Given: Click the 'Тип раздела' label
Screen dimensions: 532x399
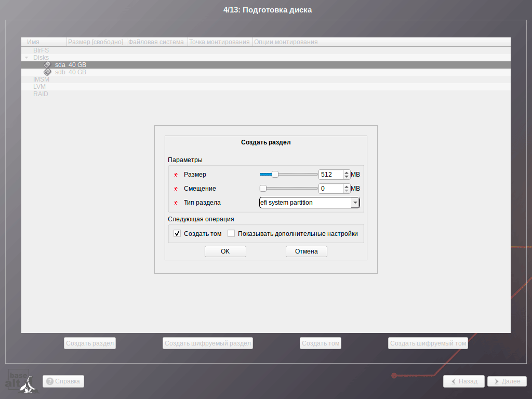Looking at the screenshot, I should 202,203.
